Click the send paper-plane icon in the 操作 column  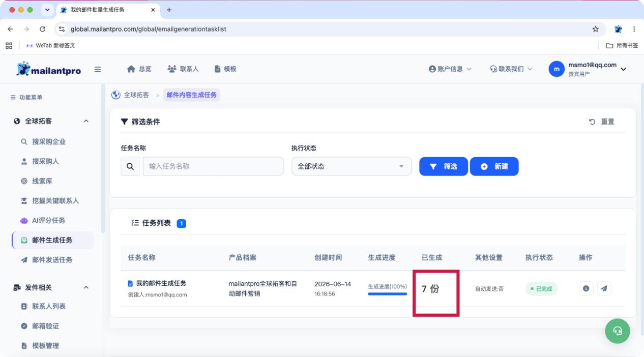tap(604, 288)
